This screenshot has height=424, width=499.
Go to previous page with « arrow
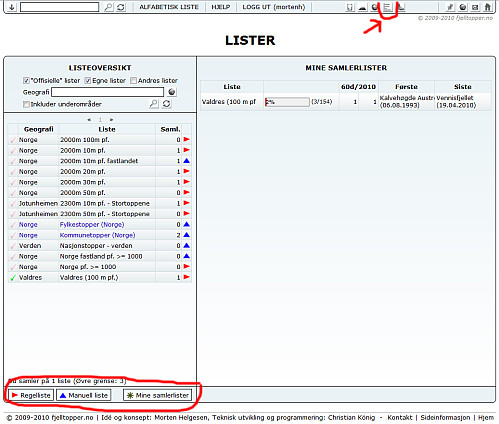tap(89, 119)
